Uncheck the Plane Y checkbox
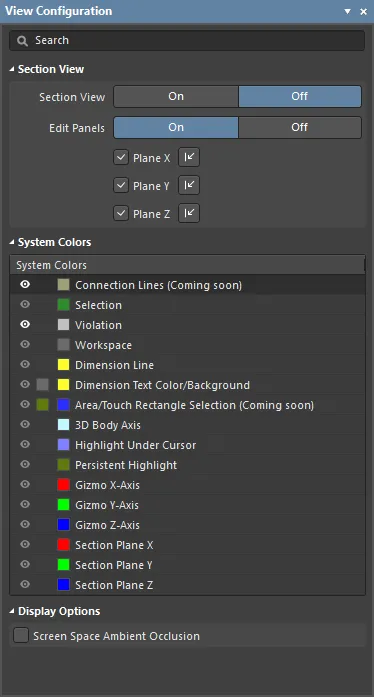 [x=121, y=186]
